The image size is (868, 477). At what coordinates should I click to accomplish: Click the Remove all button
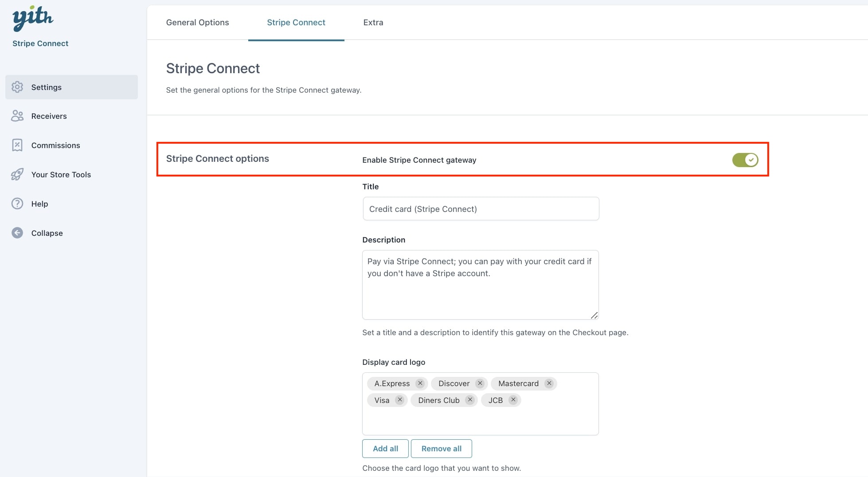click(442, 448)
